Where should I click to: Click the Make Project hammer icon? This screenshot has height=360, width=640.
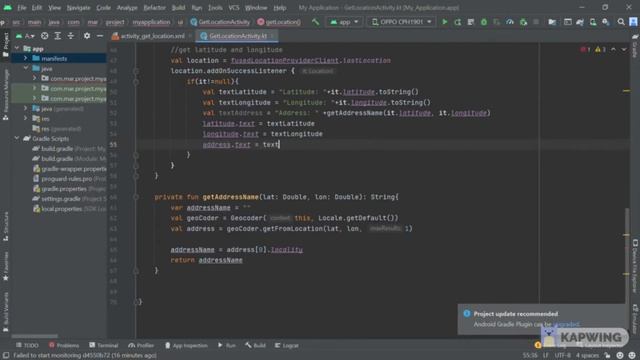tap(316, 22)
